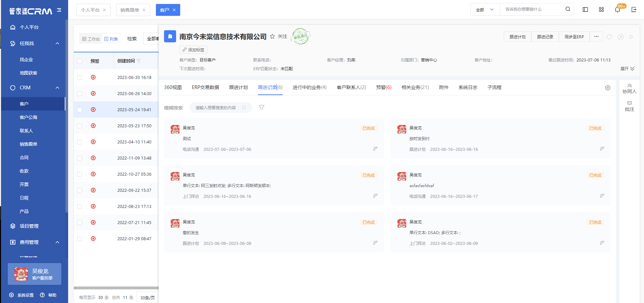The width and height of the screenshot is (644, 303).
Task: Click comment icon on 撒的发生 record card
Action: 375,243
